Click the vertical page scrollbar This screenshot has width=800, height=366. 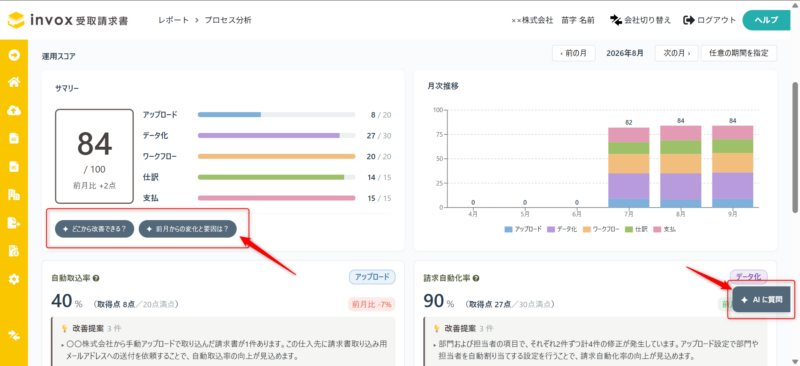[x=794, y=147]
